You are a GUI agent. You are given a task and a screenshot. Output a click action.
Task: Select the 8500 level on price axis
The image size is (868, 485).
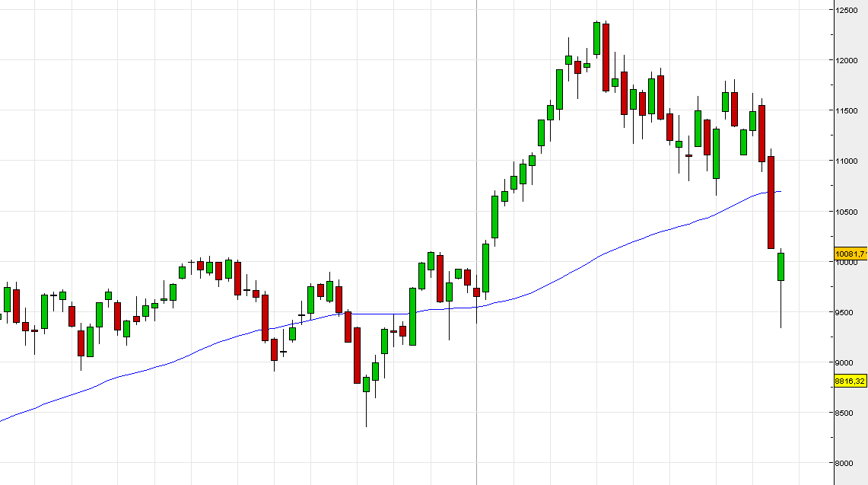(x=848, y=413)
